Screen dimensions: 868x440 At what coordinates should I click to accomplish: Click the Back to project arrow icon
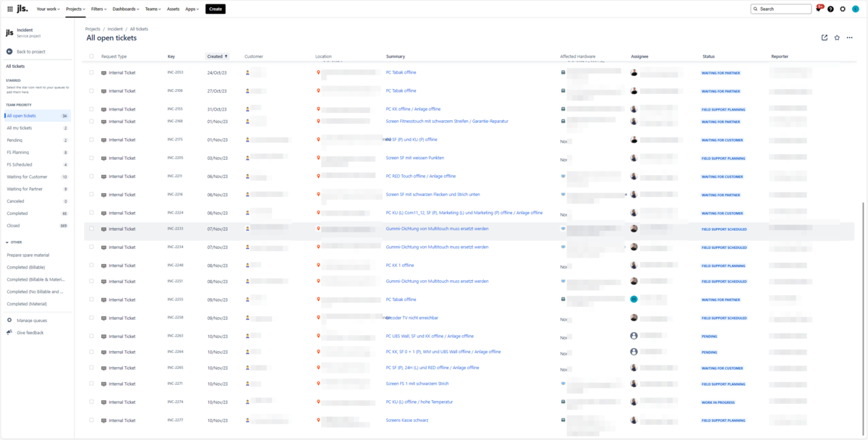point(9,51)
